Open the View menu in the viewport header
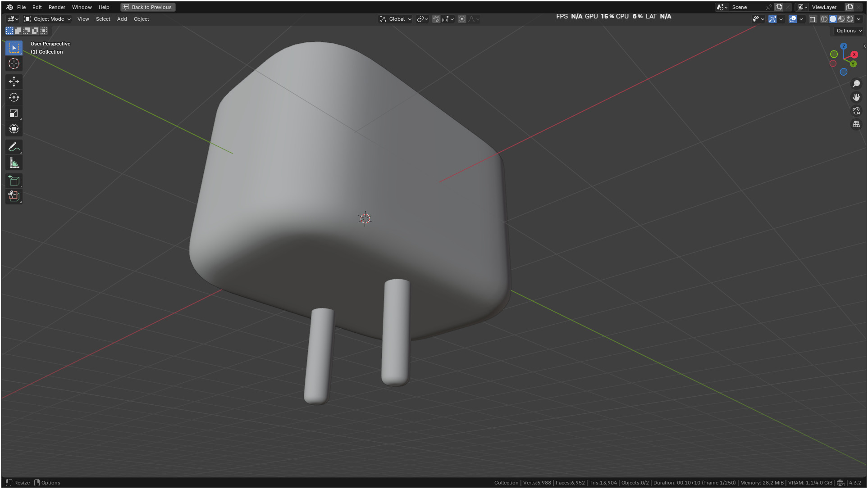The height and width of the screenshot is (489, 868). tap(83, 19)
